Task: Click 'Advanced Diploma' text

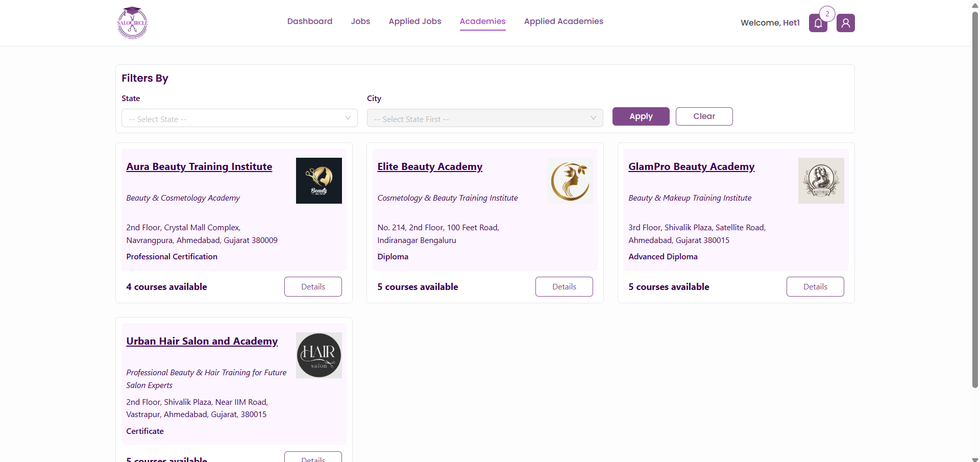Action: (663, 257)
